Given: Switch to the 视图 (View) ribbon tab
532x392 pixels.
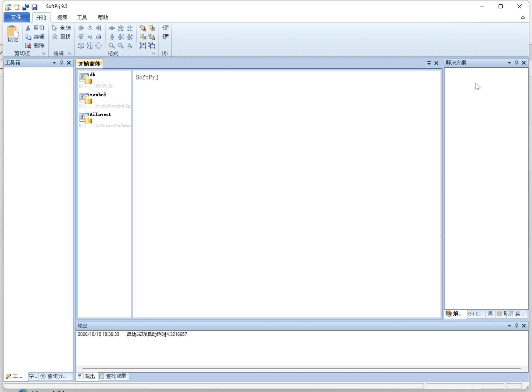Looking at the screenshot, I should pyautogui.click(x=62, y=17).
